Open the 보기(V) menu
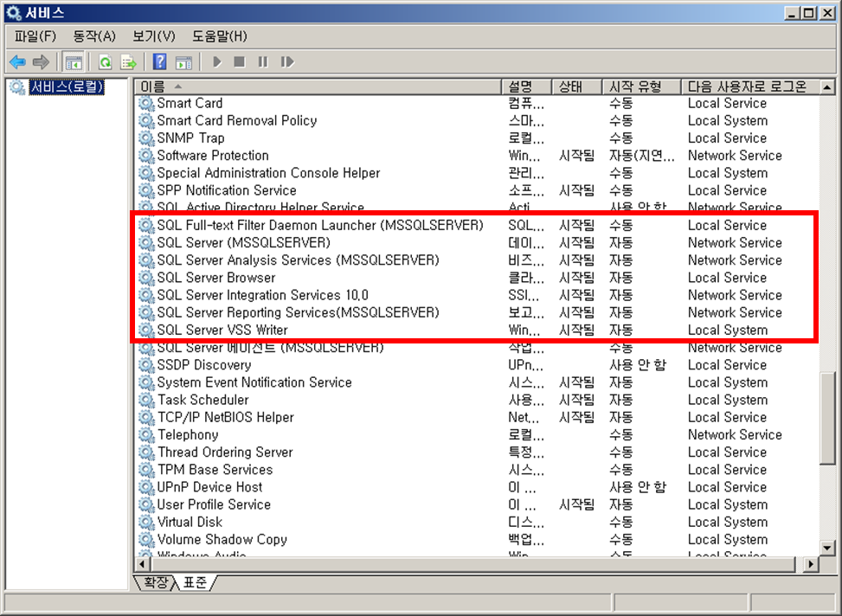Image resolution: width=842 pixels, height=616 pixels. [x=153, y=36]
